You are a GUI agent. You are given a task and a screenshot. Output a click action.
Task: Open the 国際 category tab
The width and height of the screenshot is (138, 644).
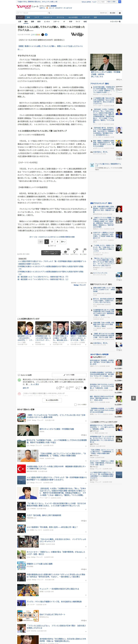[32, 21]
